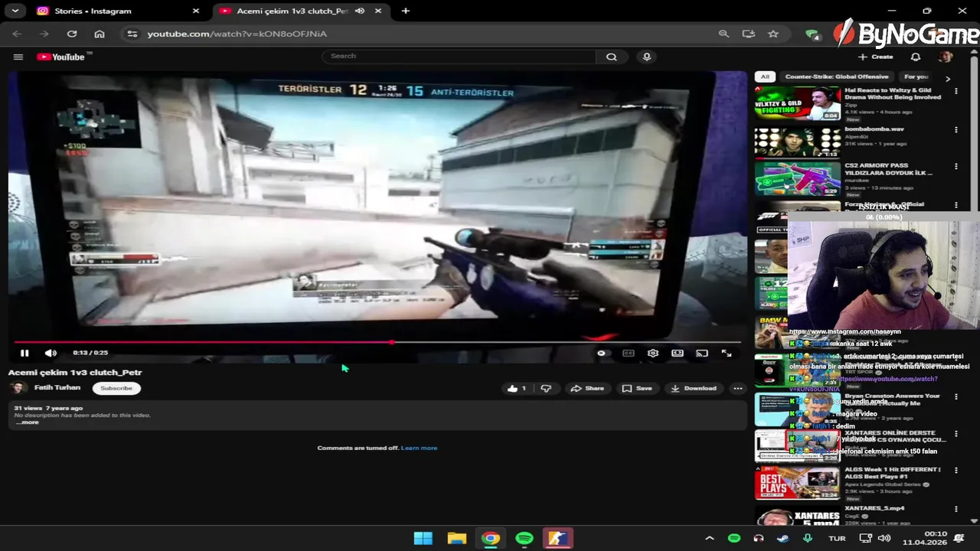The height and width of the screenshot is (551, 980).
Task: Click the search magnifier button
Action: click(x=612, y=57)
